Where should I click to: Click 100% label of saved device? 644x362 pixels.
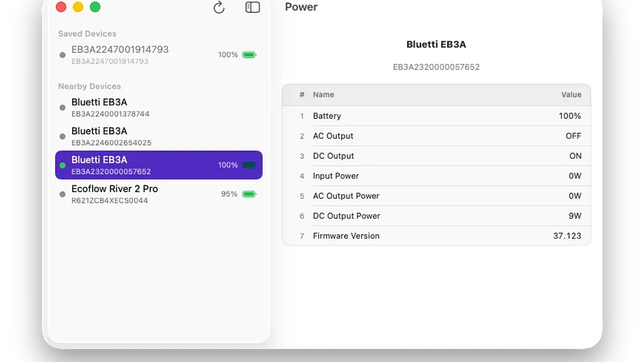click(228, 55)
